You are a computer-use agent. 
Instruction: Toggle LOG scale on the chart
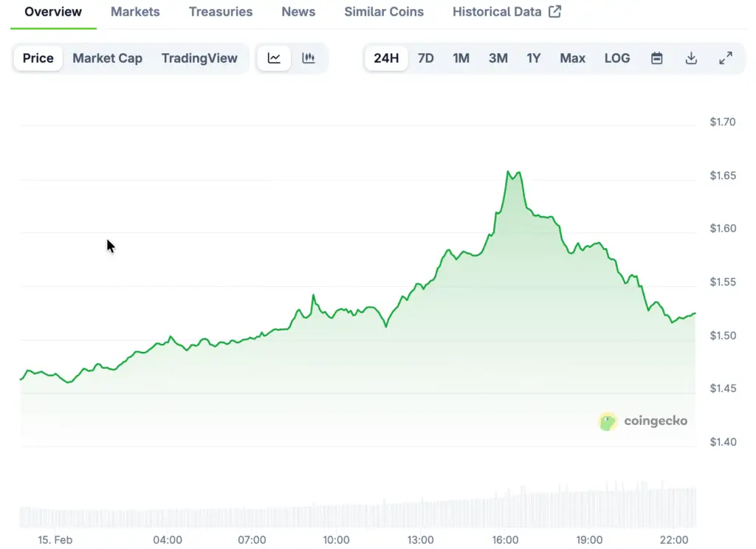click(x=617, y=58)
